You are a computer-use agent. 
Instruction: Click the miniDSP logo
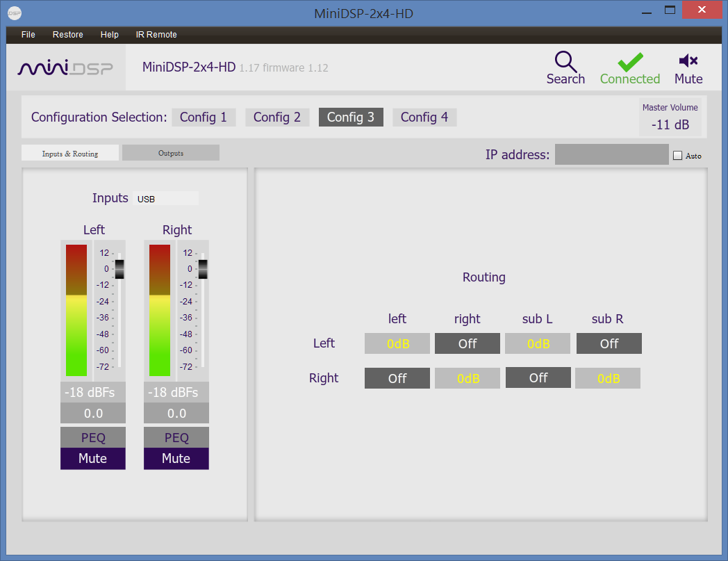coord(65,68)
